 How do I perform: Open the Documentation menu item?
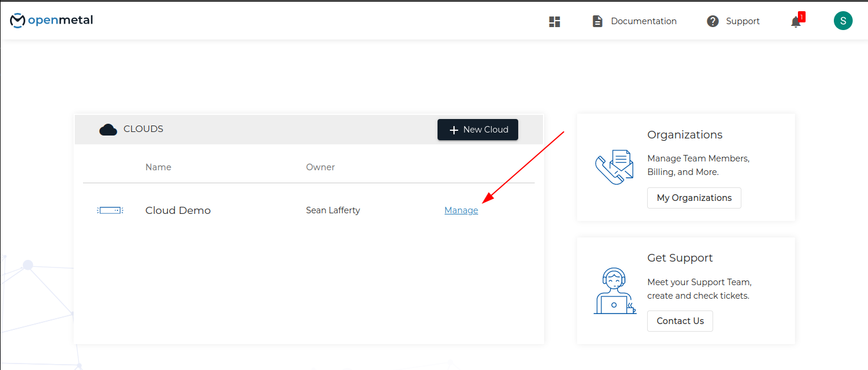point(643,21)
